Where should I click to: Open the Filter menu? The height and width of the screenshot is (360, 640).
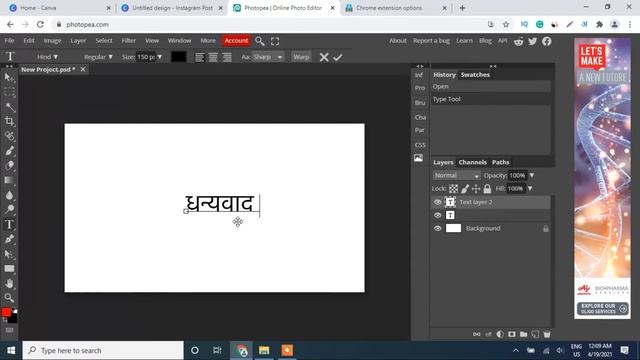pos(129,41)
